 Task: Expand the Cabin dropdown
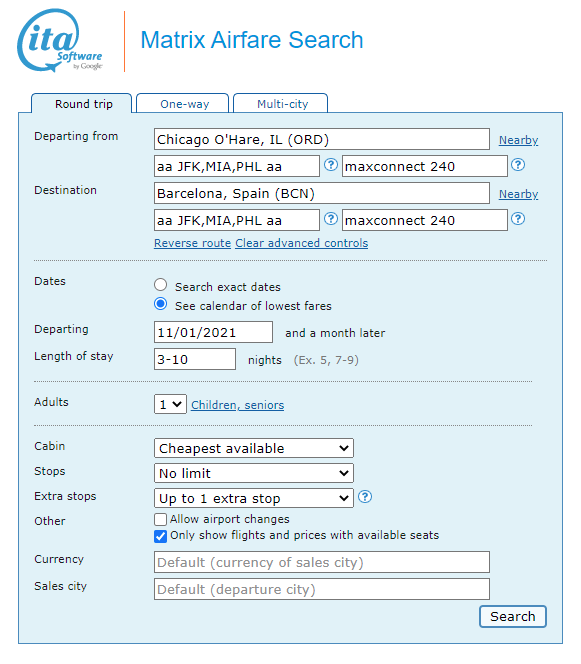(254, 448)
